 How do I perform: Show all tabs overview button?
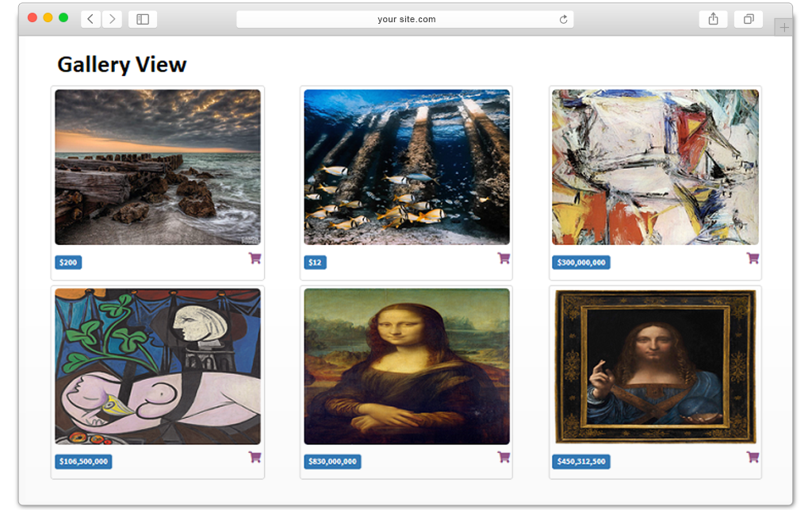(x=749, y=19)
